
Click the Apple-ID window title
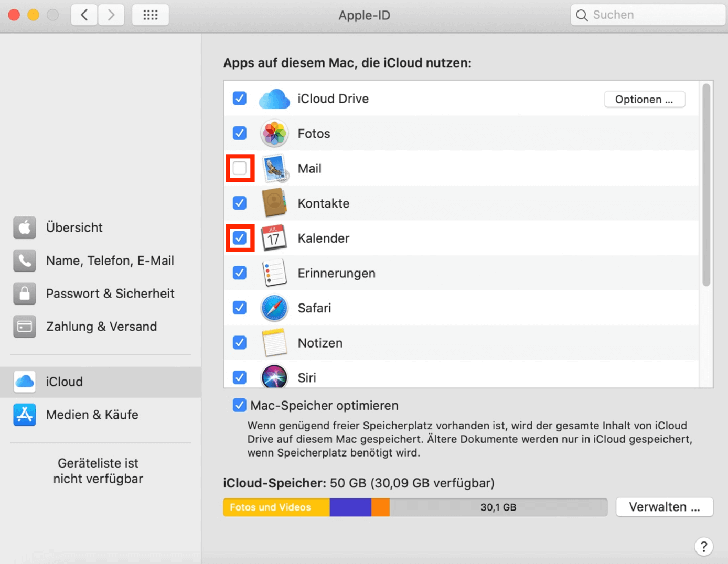[365, 15]
